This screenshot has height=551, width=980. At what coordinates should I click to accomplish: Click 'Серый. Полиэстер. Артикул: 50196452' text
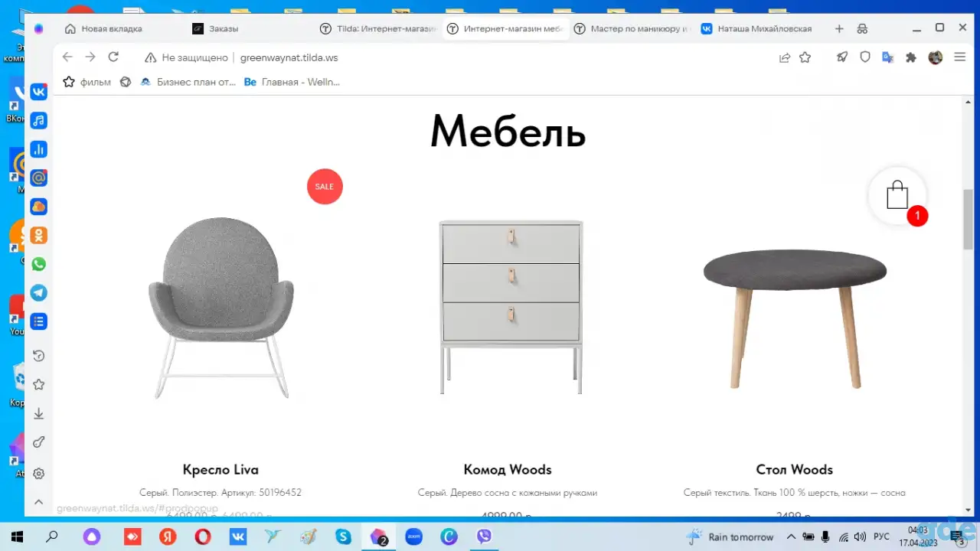pos(220,493)
